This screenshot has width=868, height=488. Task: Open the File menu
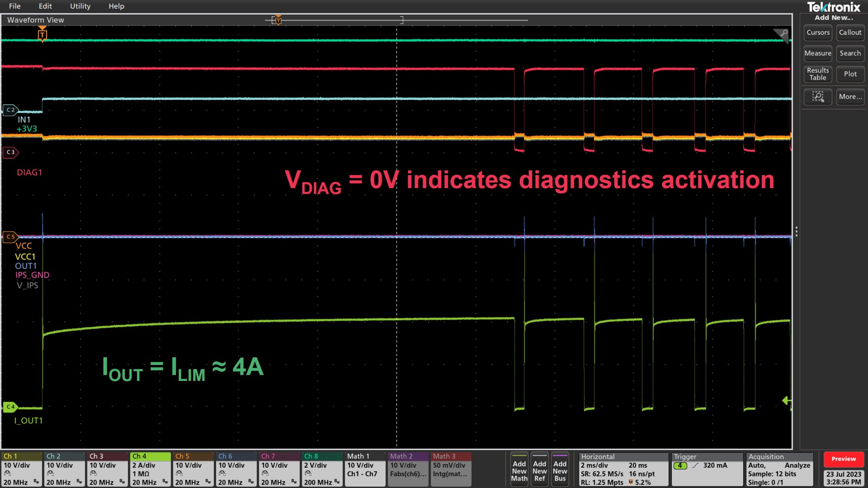point(14,6)
